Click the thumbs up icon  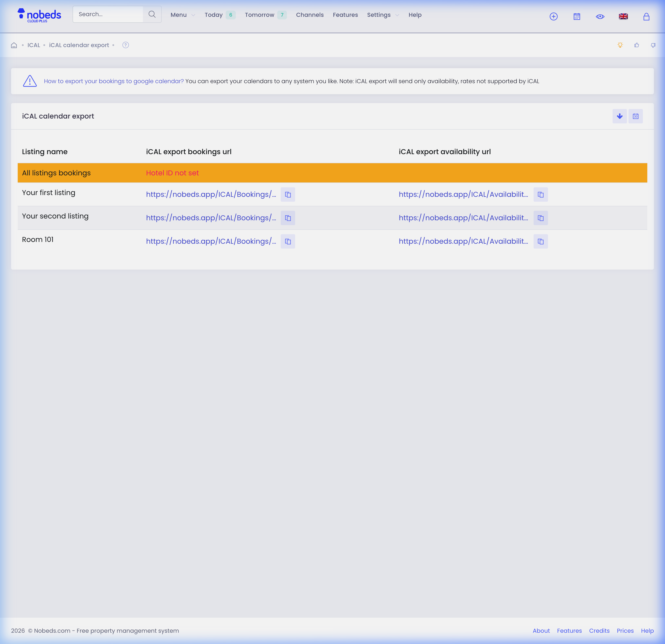pyautogui.click(x=636, y=45)
